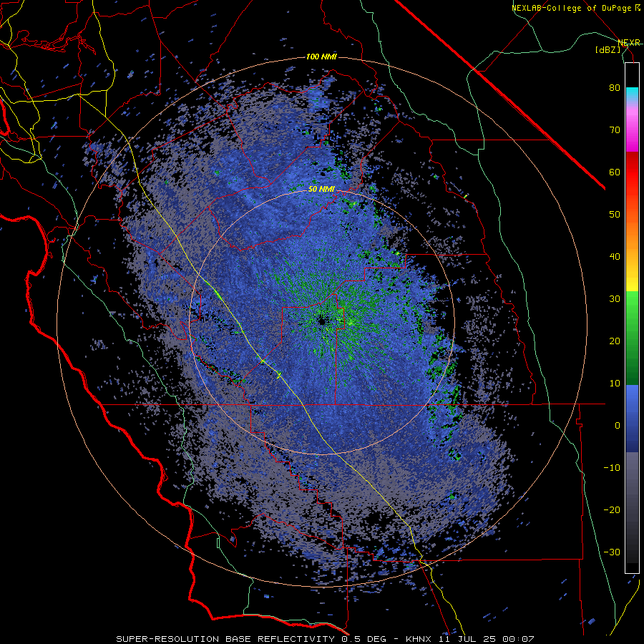
Task: Click the 100 NMI range ring label
Action: coord(321,57)
